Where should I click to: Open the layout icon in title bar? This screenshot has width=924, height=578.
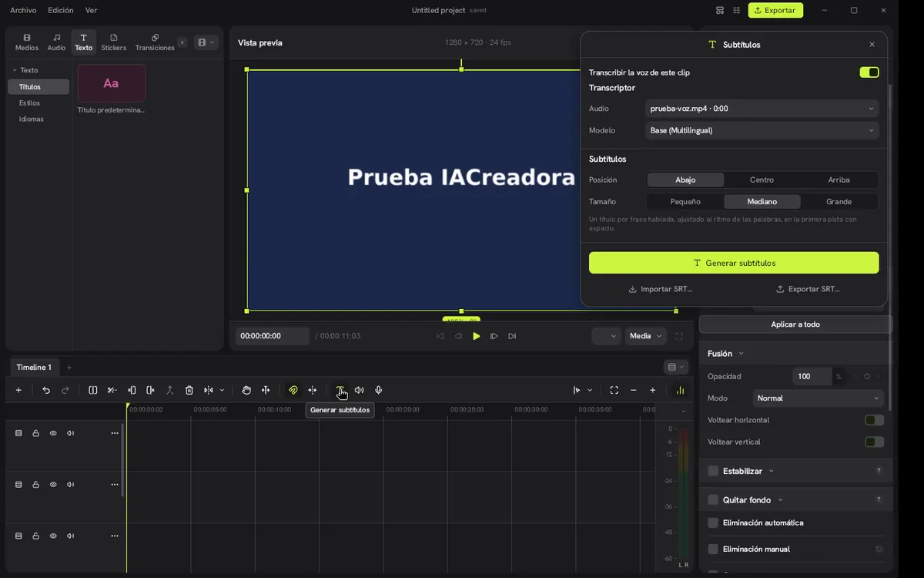(720, 10)
